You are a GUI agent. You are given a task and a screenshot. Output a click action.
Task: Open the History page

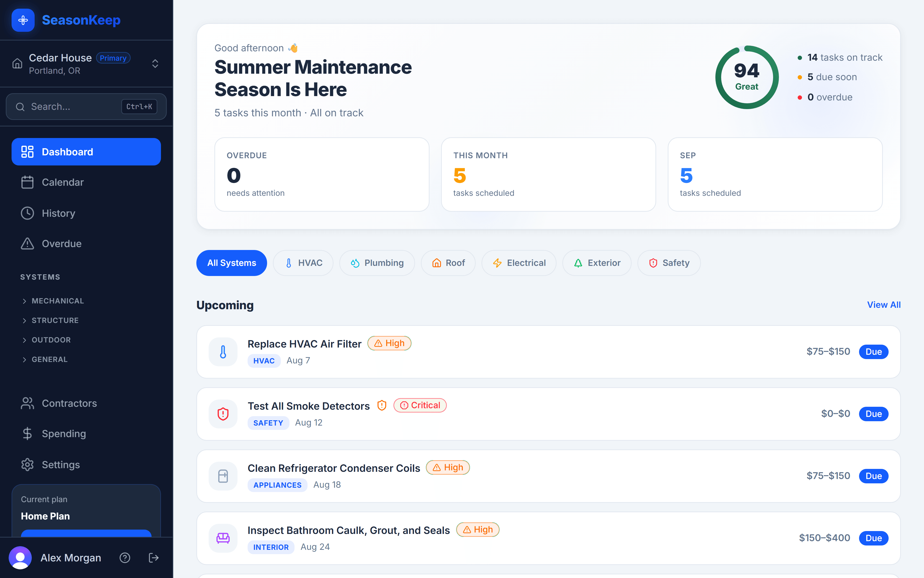[86, 213]
